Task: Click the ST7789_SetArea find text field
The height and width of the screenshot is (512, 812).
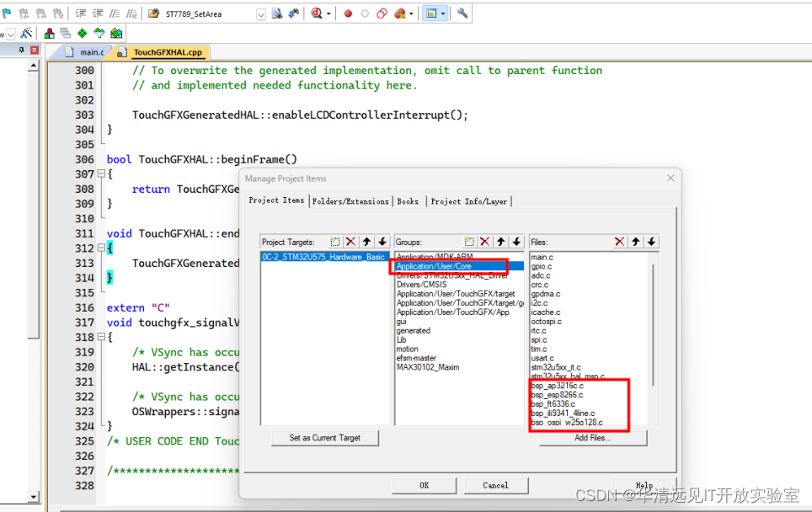Action: [x=208, y=14]
